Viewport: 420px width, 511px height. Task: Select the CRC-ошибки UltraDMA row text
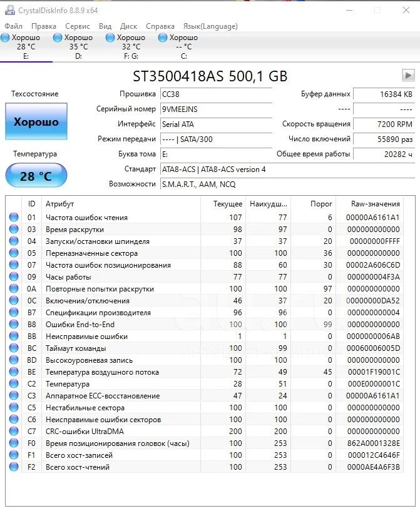pos(85,432)
